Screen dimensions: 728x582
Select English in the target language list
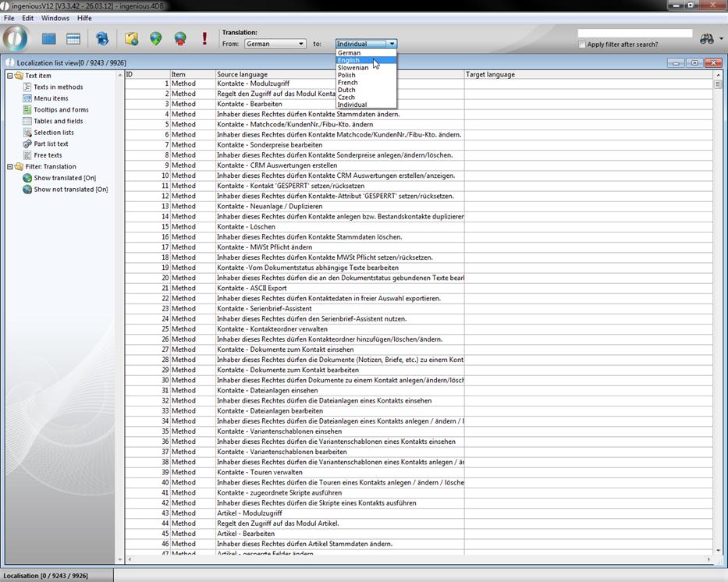point(349,60)
